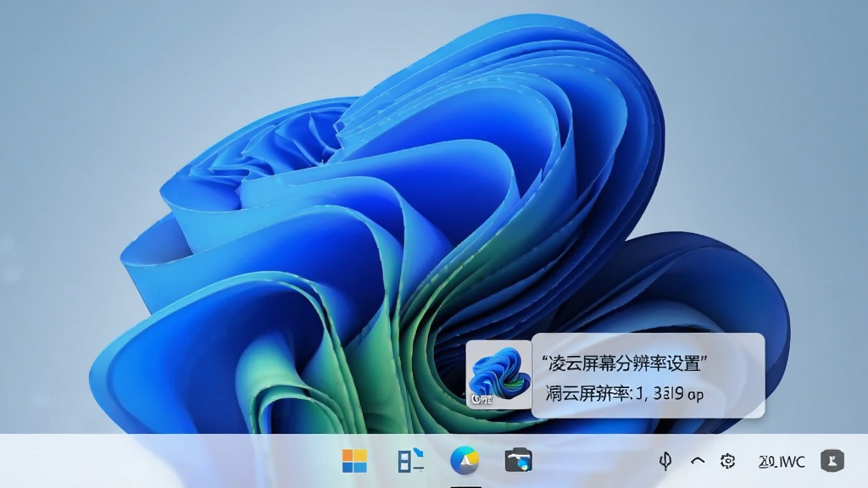This screenshot has width=868, height=488.
Task: Open the settings gear in system tray
Action: click(727, 461)
